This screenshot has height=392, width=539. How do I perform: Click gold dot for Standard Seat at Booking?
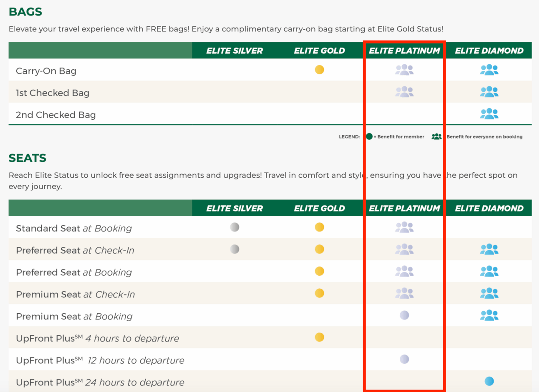tap(319, 227)
